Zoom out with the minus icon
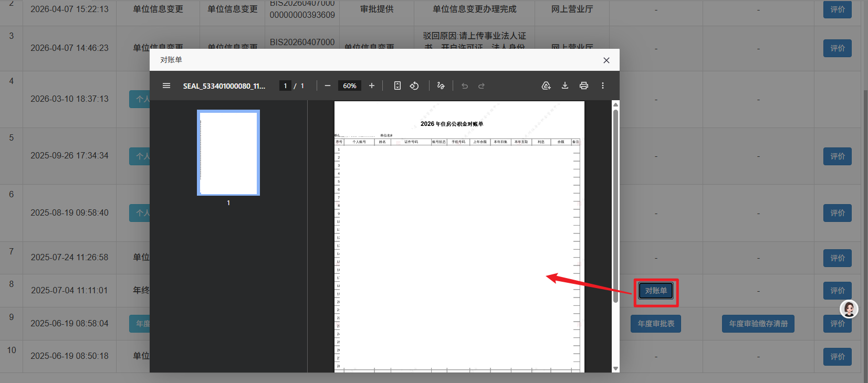 (x=328, y=86)
